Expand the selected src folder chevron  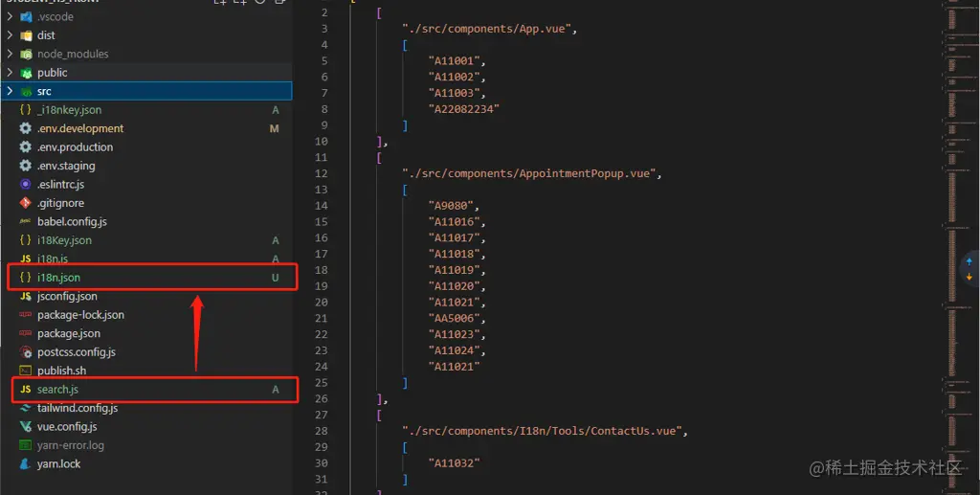click(10, 91)
